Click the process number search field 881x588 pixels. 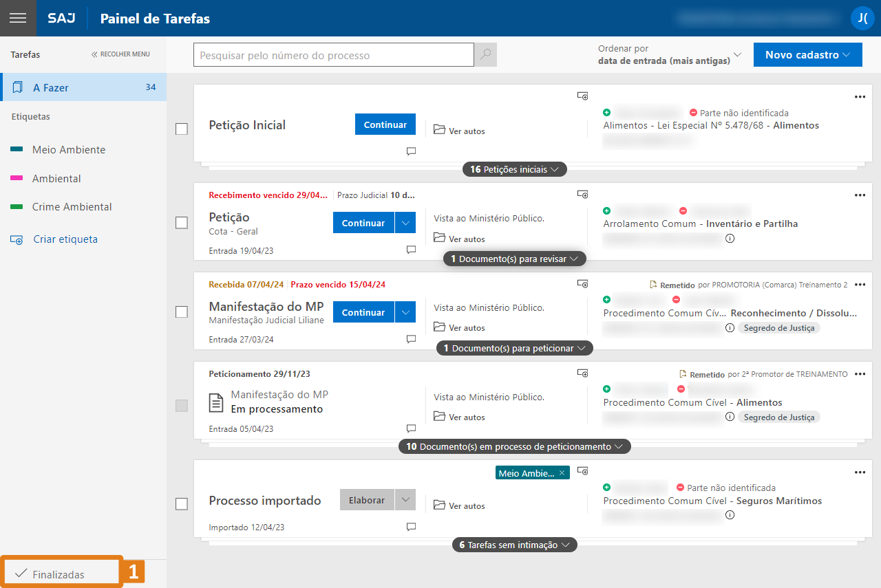click(333, 55)
